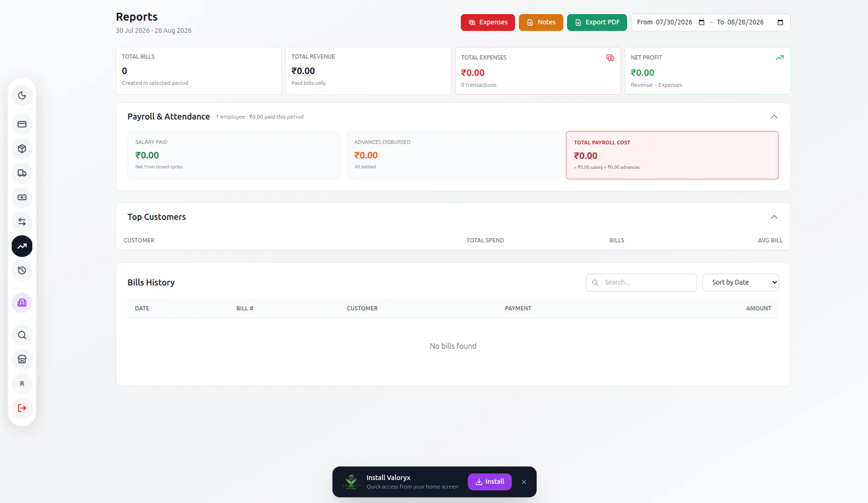
Task: Click the '1 employee · ₹0.00 paid this period' text
Action: click(260, 117)
